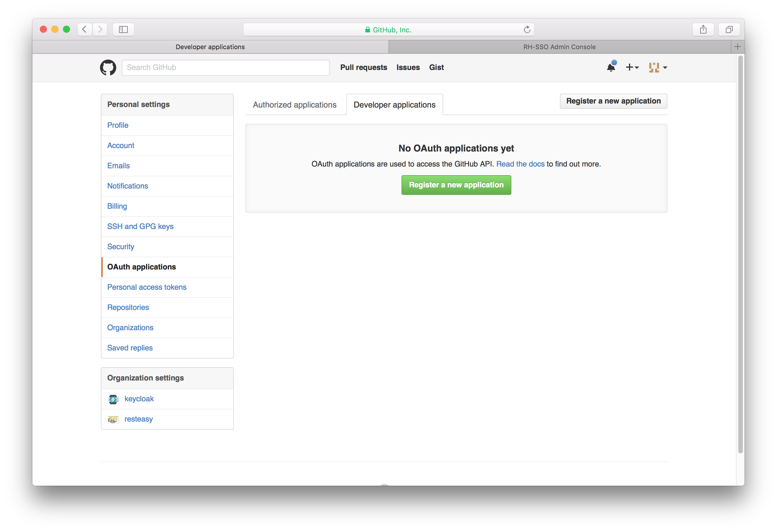The image size is (777, 532).
Task: Click the sidebar layout toggle icon
Action: click(x=123, y=29)
